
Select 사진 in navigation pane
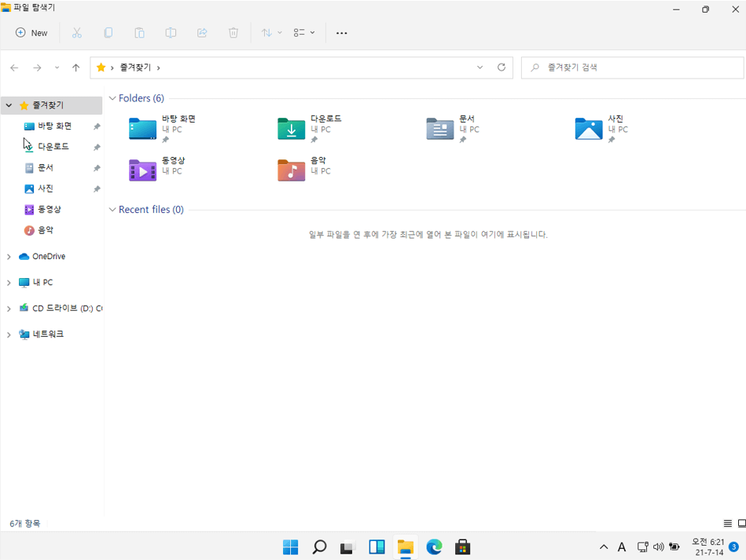point(46,188)
